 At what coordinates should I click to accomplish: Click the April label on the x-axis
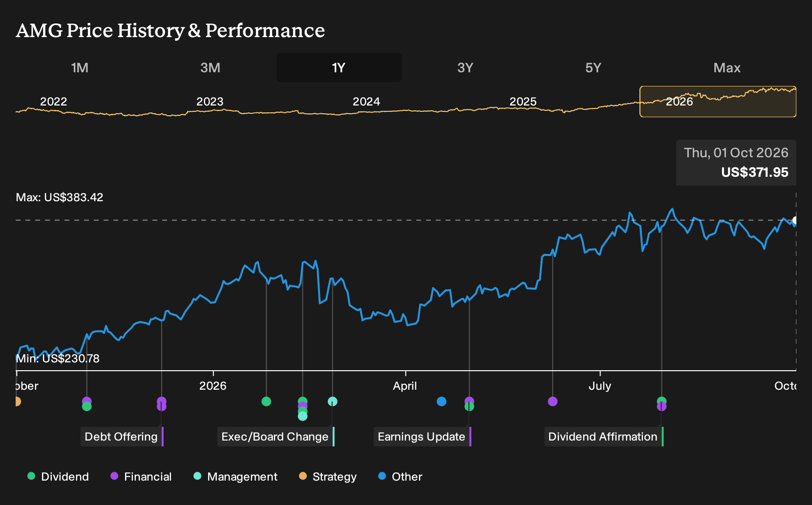[x=405, y=386]
